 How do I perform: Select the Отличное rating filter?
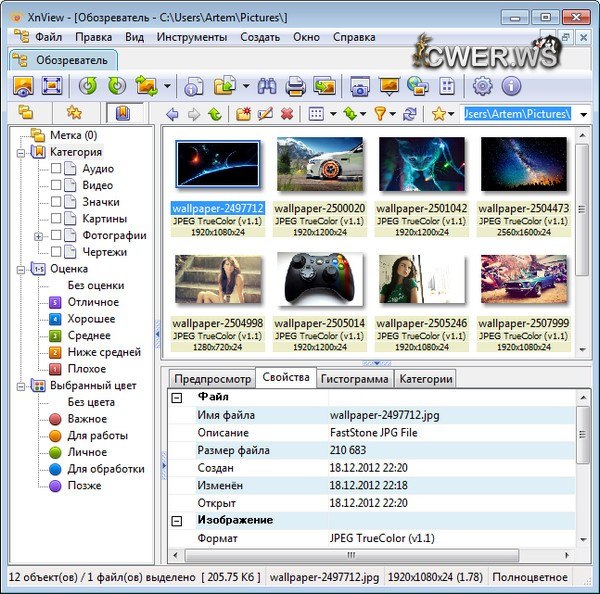[93, 302]
